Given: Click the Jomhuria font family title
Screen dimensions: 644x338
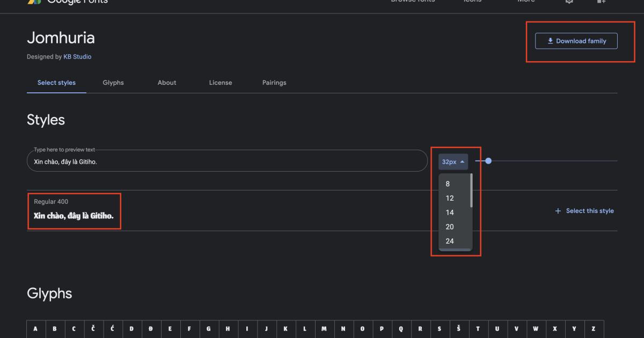Looking at the screenshot, I should [x=61, y=38].
